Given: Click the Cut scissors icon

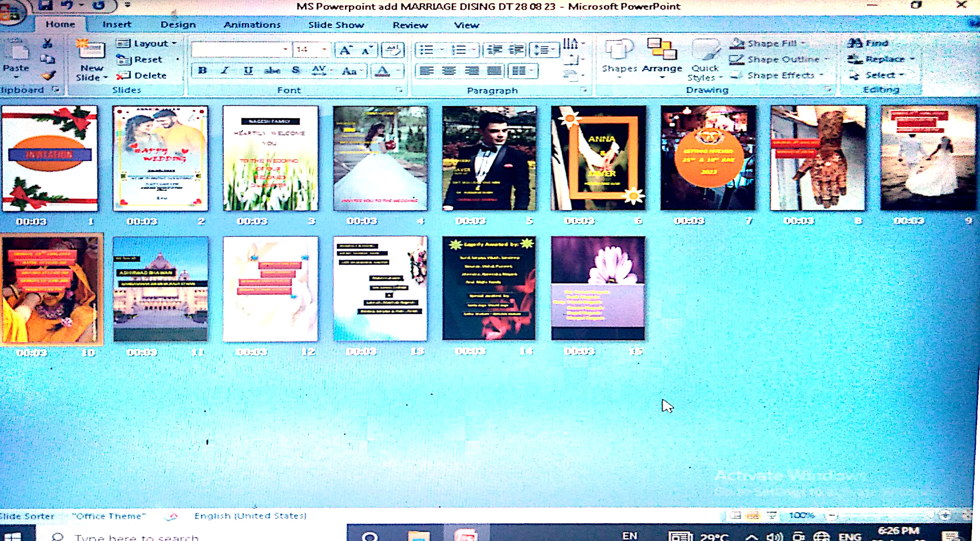Looking at the screenshot, I should click(x=47, y=43).
